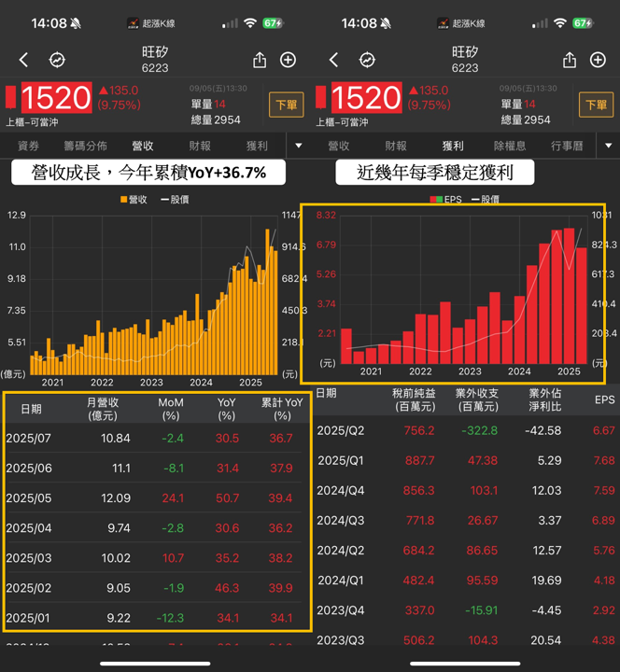
Task: Add stock with left screen's plus icon
Action: point(289,60)
